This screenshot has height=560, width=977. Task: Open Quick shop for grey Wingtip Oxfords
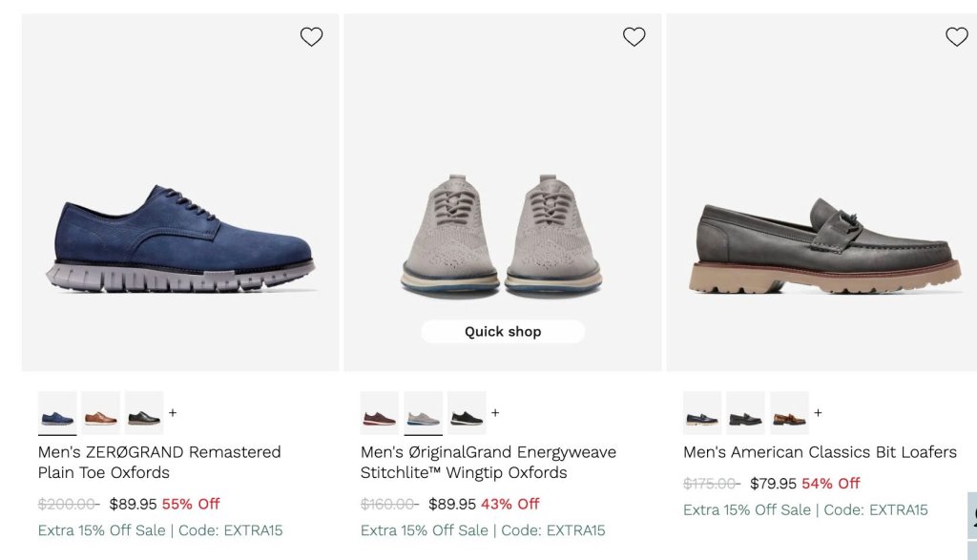click(503, 331)
